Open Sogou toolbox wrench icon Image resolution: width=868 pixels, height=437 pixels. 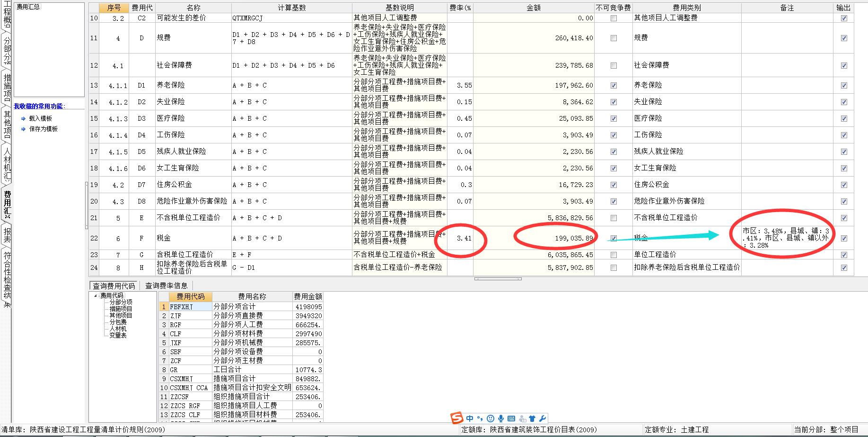pos(543,419)
